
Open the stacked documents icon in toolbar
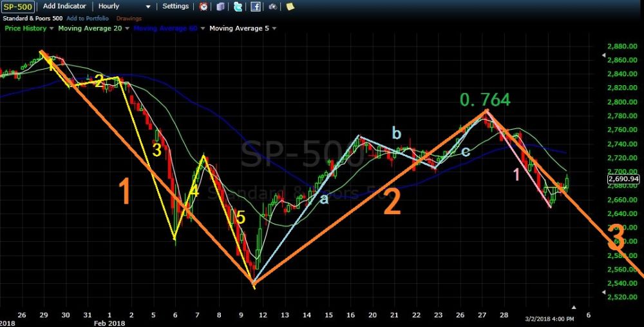click(x=221, y=6)
